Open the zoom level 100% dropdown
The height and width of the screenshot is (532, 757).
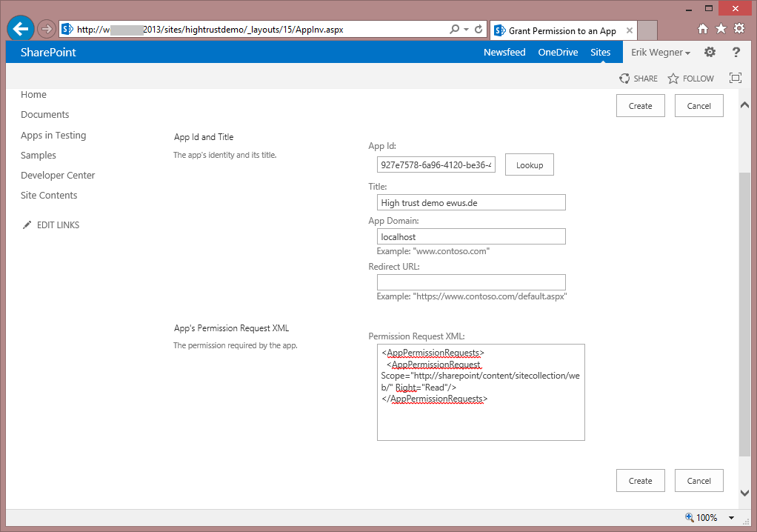(x=731, y=518)
